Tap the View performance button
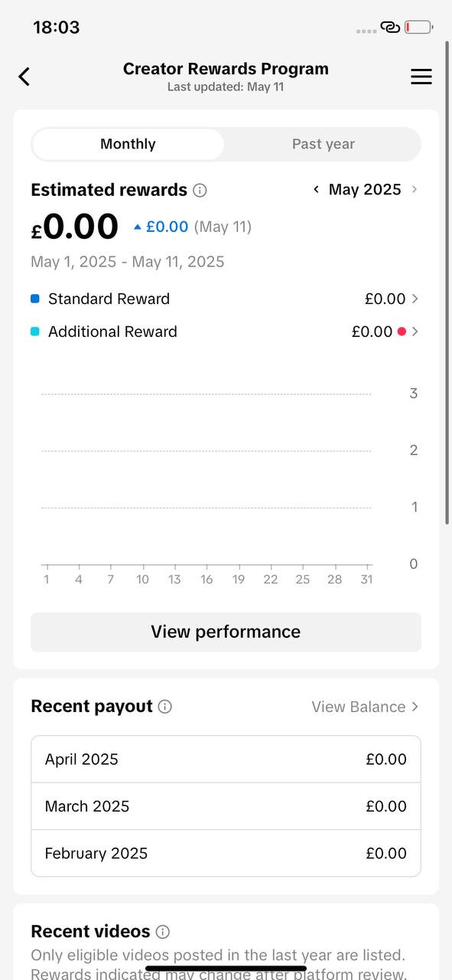The image size is (452, 980). [x=226, y=632]
